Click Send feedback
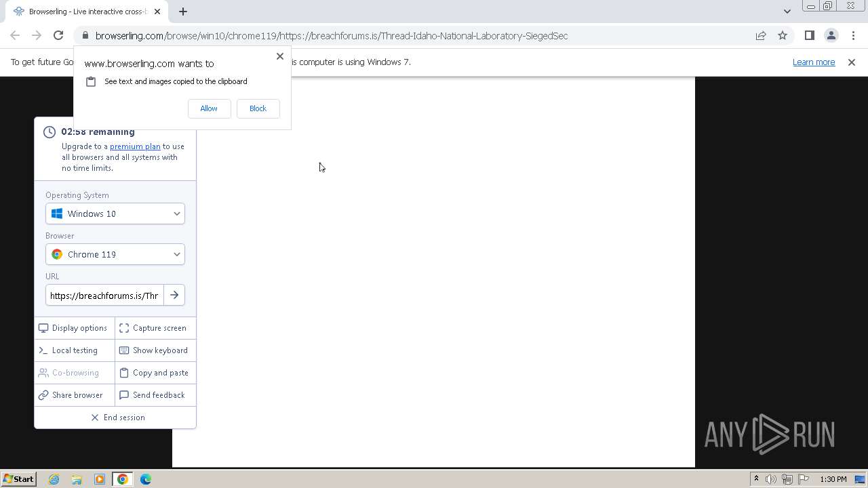 [x=155, y=395]
